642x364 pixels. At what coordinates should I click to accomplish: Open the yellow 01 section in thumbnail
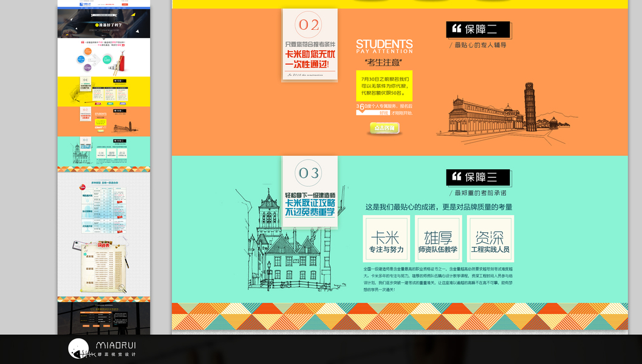tap(104, 92)
